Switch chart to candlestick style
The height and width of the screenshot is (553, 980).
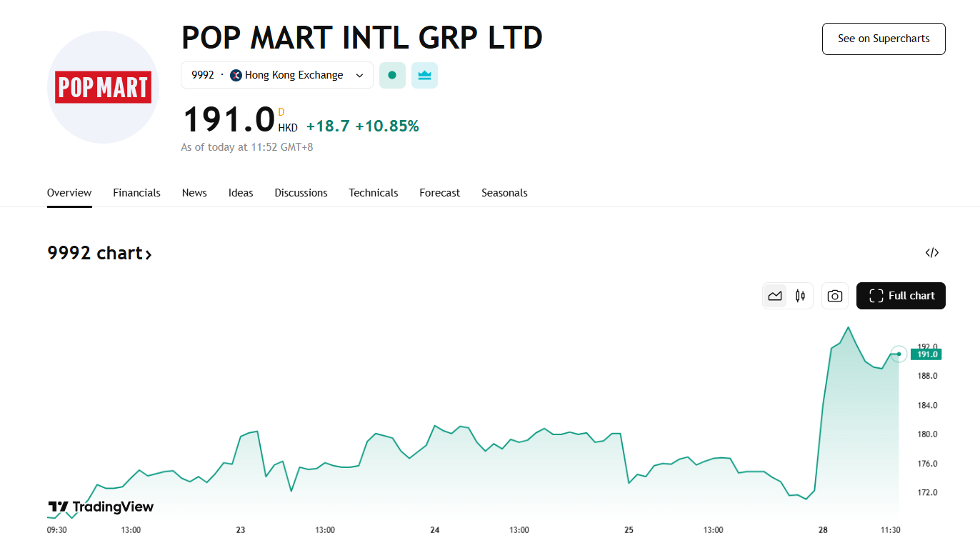coord(801,296)
